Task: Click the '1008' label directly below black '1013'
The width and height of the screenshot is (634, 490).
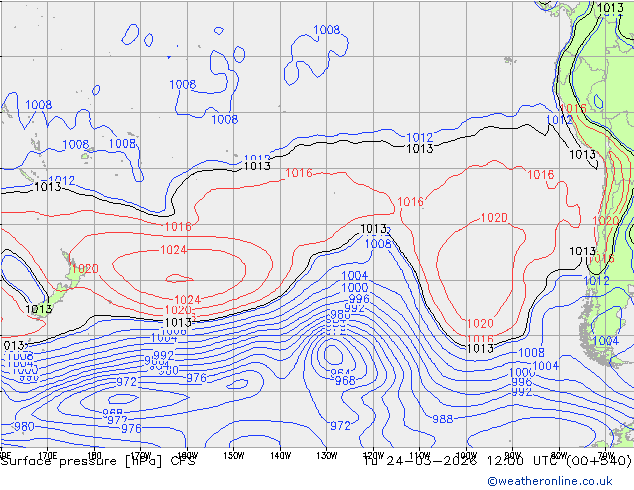Action: [x=378, y=244]
